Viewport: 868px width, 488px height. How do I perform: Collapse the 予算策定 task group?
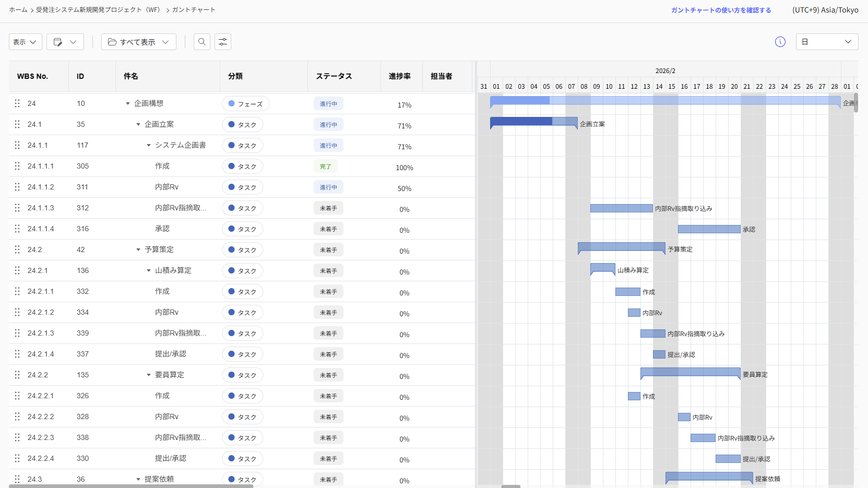(x=138, y=249)
